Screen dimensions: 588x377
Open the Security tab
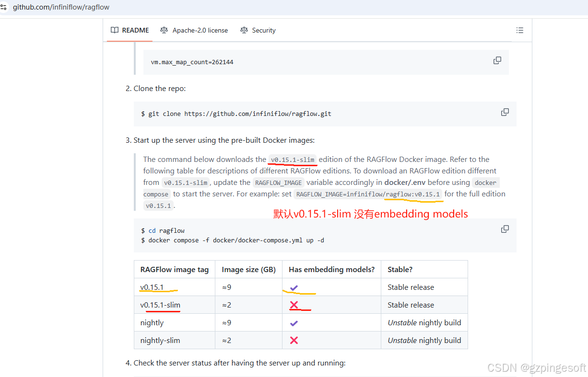tap(258, 30)
